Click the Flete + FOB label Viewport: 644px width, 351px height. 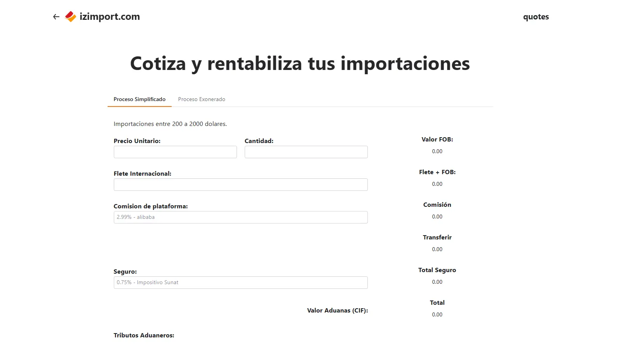[437, 172]
